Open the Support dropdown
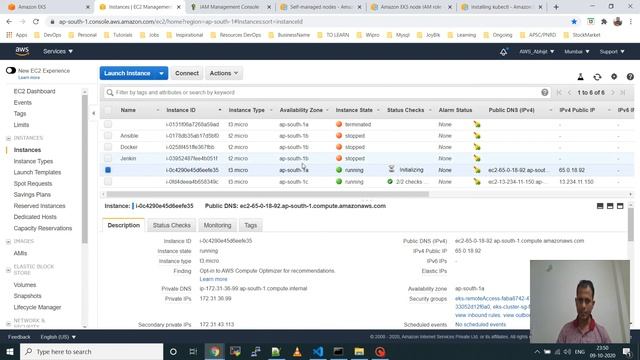Image resolution: width=640 pixels, height=360 pixels. (x=612, y=51)
